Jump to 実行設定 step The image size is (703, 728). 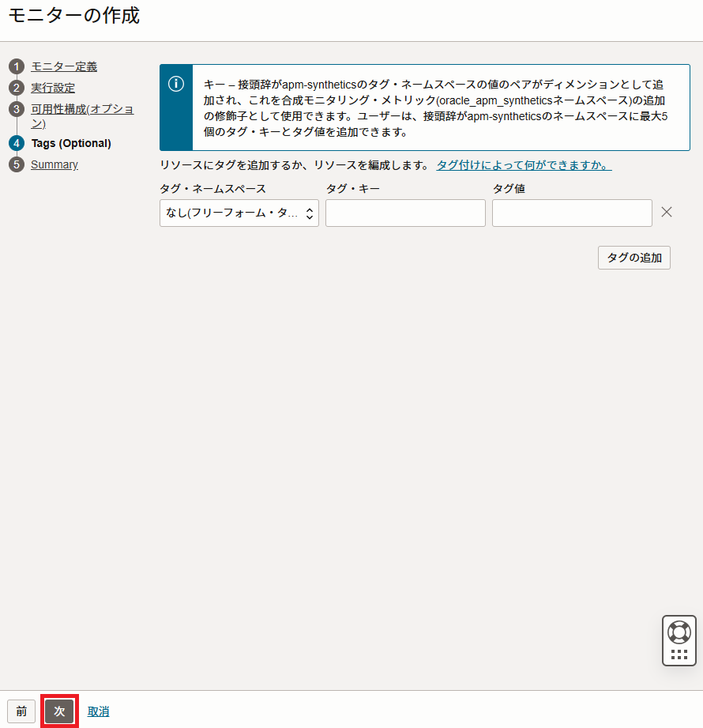53,88
